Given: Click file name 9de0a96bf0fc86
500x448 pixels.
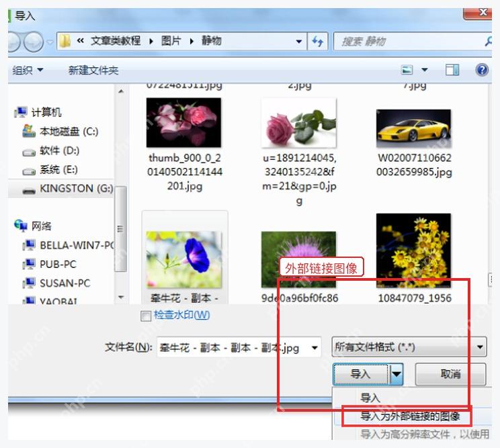Looking at the screenshot, I should click(300, 298).
